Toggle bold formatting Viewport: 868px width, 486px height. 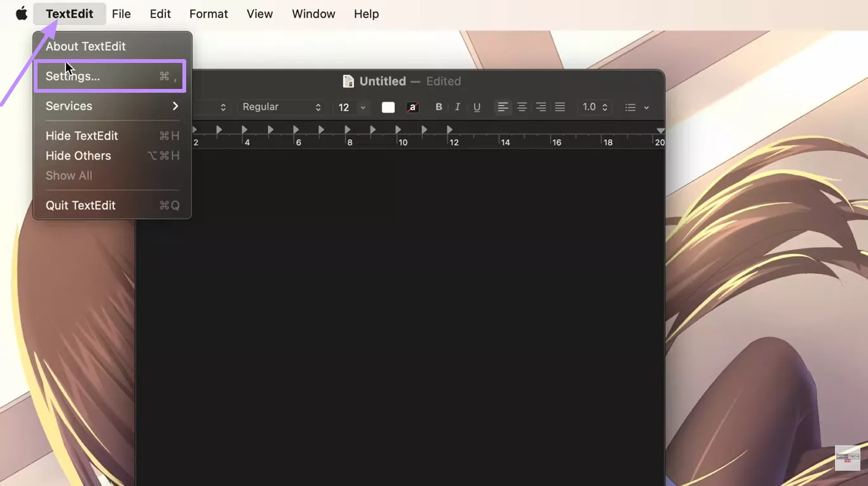coord(438,107)
